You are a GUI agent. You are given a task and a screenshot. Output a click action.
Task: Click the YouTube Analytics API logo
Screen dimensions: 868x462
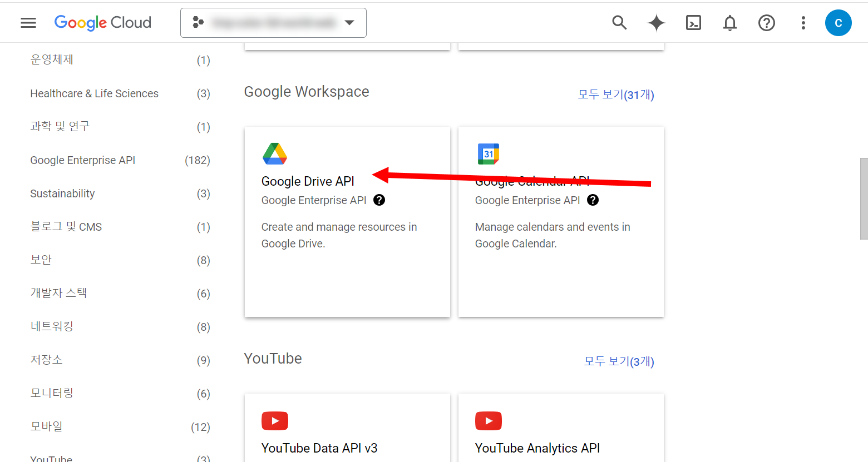click(x=489, y=421)
